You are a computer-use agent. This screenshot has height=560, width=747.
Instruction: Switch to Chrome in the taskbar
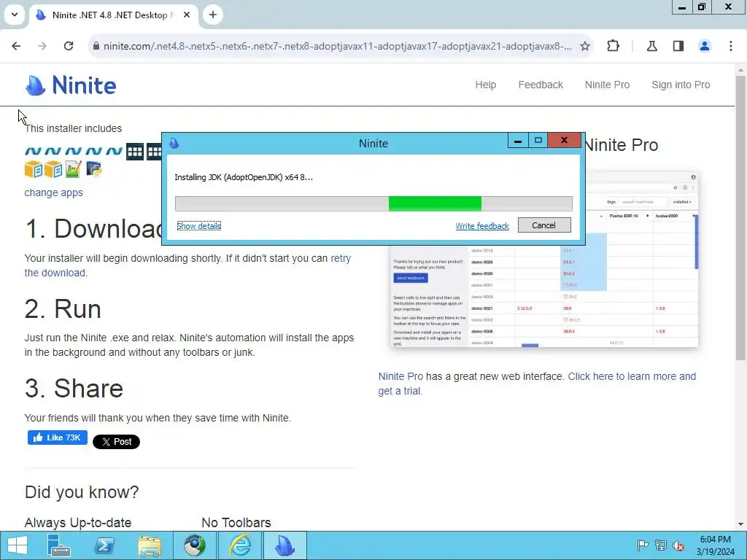click(195, 545)
